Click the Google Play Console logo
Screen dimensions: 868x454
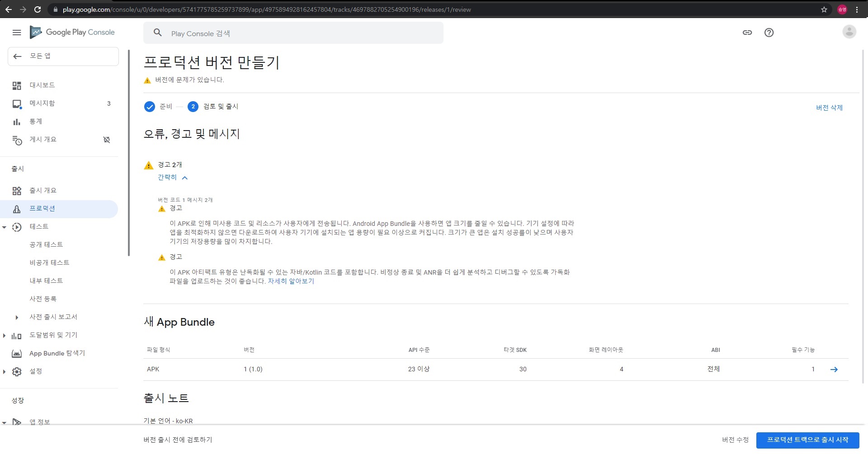click(x=72, y=32)
